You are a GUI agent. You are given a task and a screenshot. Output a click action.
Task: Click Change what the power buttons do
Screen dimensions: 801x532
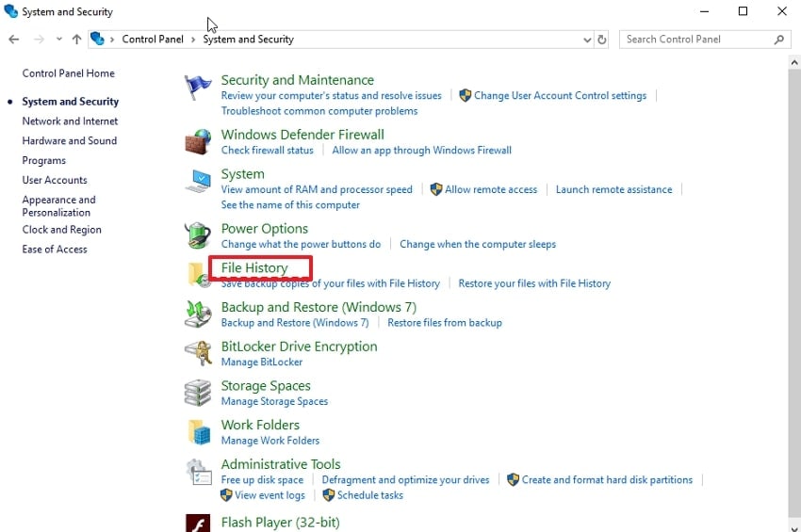pos(301,244)
